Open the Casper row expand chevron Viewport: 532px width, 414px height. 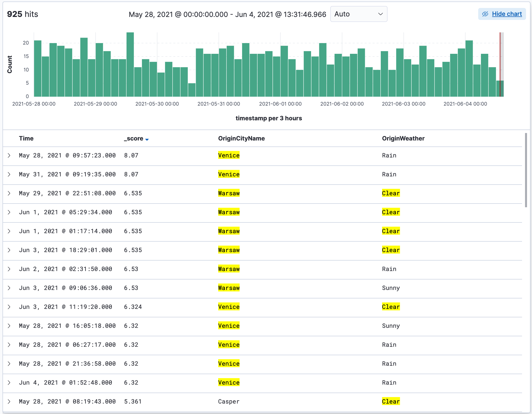9,402
